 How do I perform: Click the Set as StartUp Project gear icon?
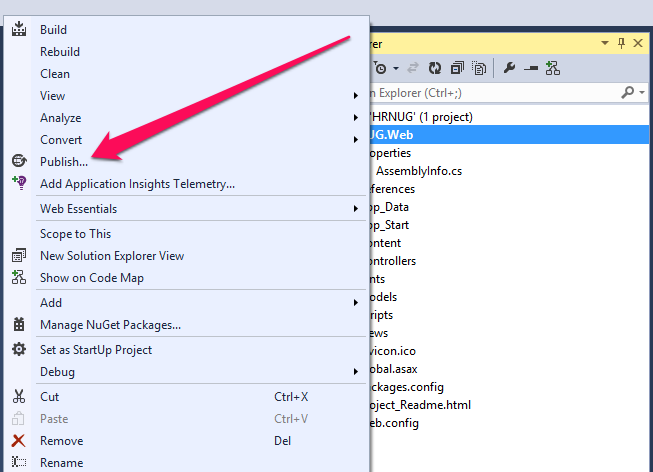(x=19, y=349)
